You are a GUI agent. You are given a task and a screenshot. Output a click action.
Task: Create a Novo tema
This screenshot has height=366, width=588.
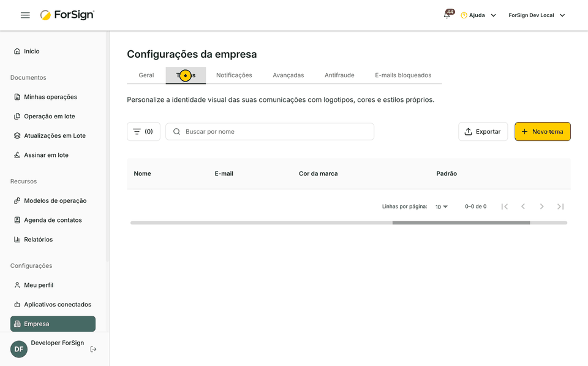[x=543, y=132]
